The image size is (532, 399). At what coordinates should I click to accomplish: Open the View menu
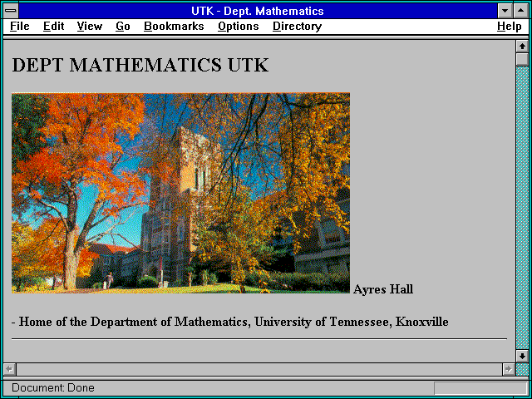click(90, 27)
